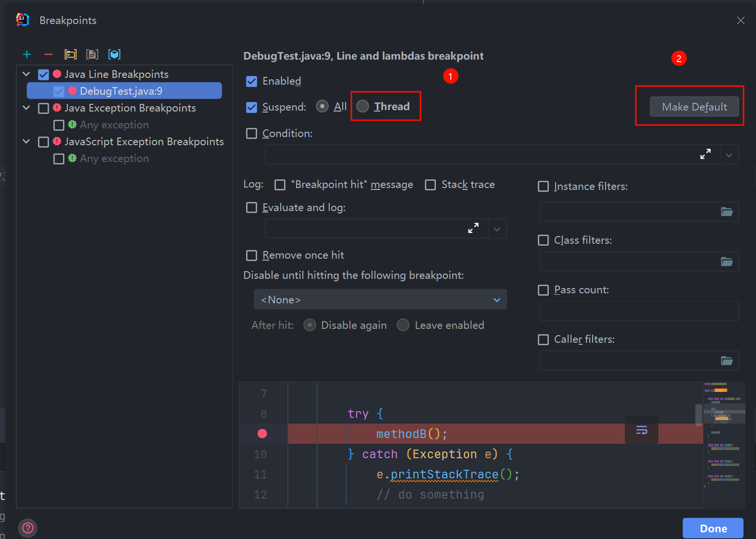Enable Stack trace logging
The image size is (756, 539).
431,185
